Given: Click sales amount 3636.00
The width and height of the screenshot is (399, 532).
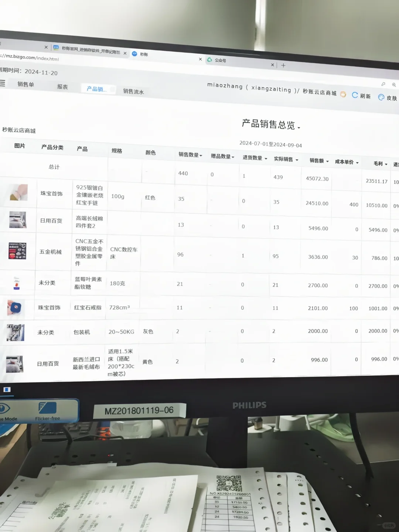Looking at the screenshot, I should click(x=318, y=257).
